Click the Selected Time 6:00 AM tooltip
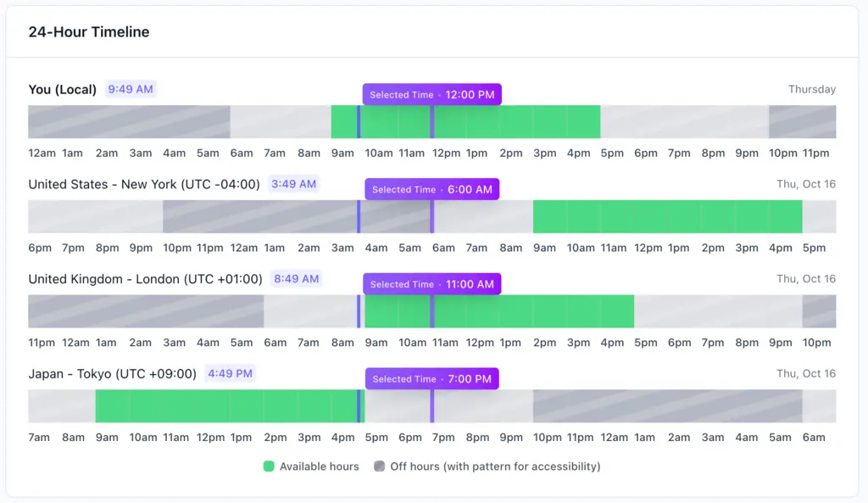This screenshot has width=868, height=503. point(431,190)
